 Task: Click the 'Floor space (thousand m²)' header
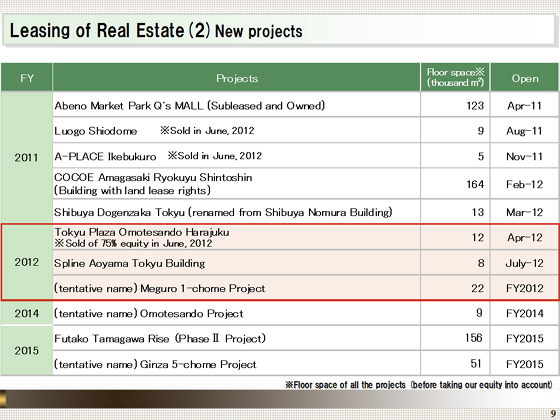pos(455,78)
